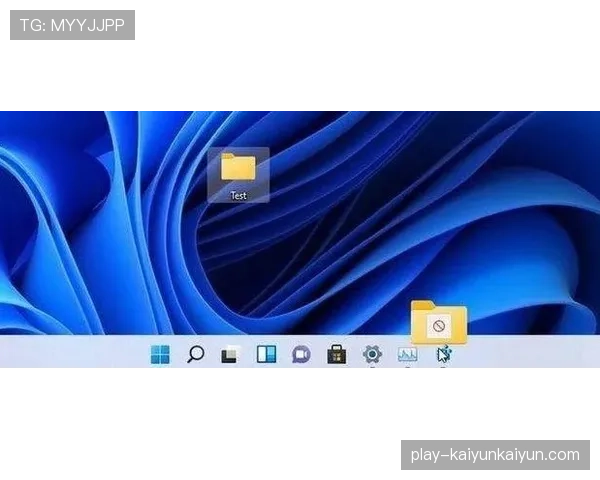Click the "TG: MYYJJPP" label
Screen dimensions: 600x480
pyautogui.click(x=72, y=25)
